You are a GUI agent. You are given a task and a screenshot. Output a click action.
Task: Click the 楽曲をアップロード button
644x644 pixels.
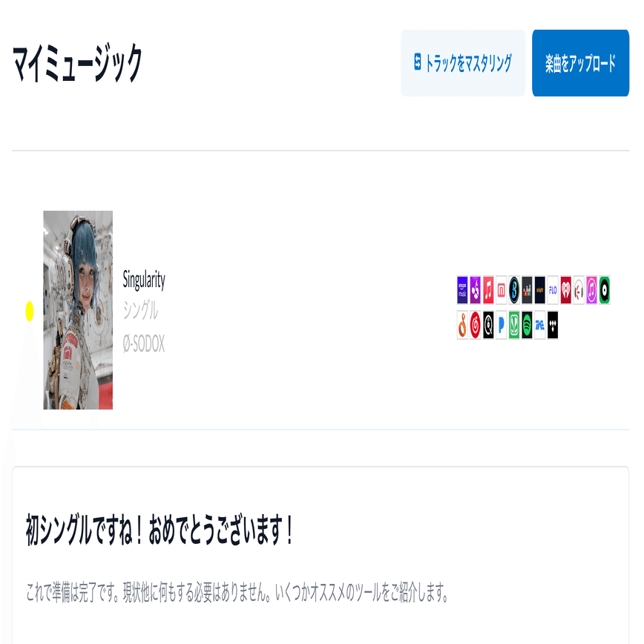tap(580, 63)
